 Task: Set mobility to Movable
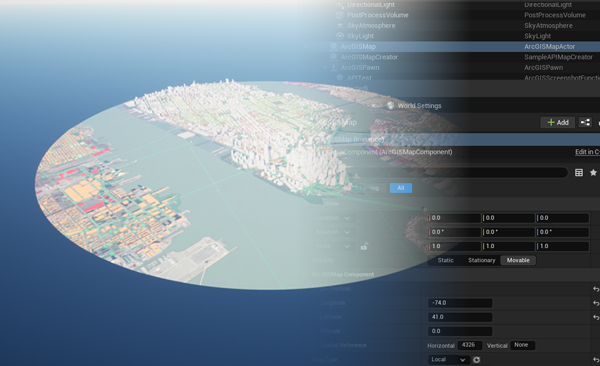[518, 260]
